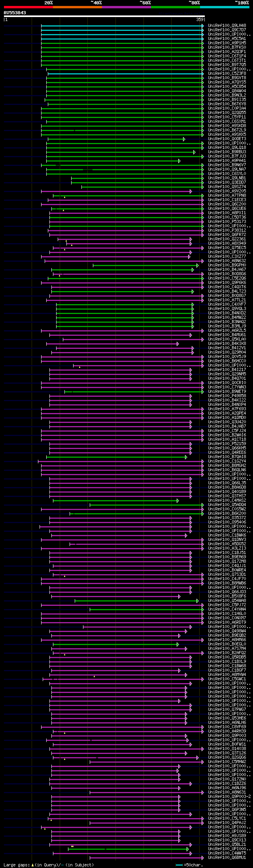Open the UniRef100_C0PIA4 label
The width and height of the screenshot is (253, 868).
coord(227,108)
